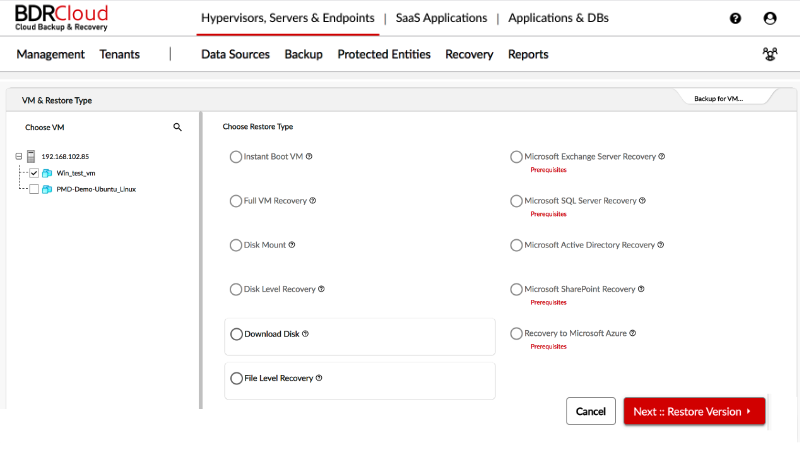Click help icon beside Instant Boot VM
This screenshot has width=800, height=450.
pos(310,157)
